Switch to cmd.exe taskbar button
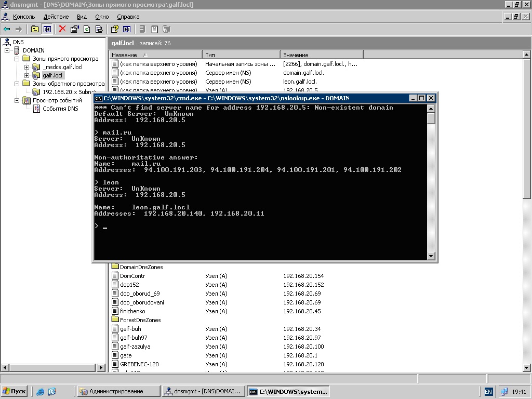This screenshot has width=532, height=399. tap(288, 392)
